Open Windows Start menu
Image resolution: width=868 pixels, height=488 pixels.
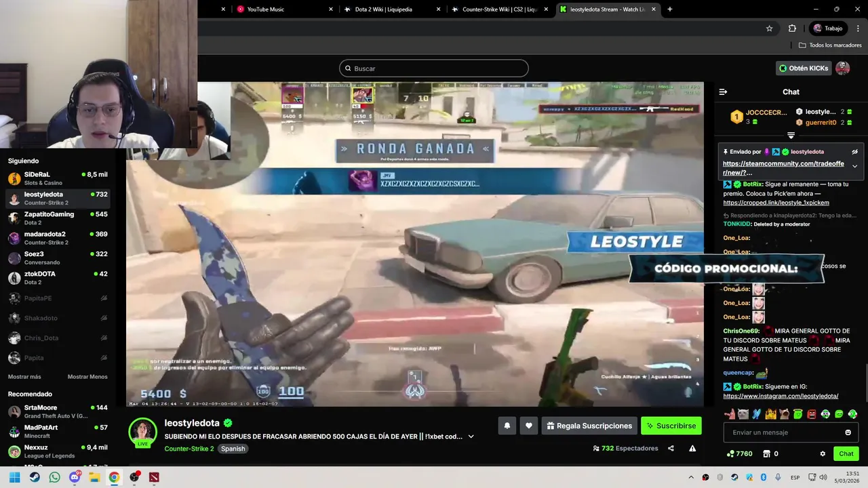coord(14,477)
